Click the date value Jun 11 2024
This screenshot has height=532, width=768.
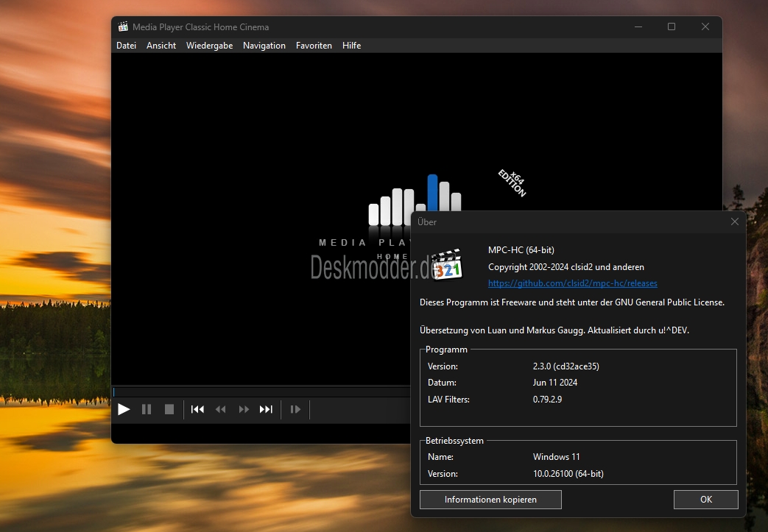555,382
